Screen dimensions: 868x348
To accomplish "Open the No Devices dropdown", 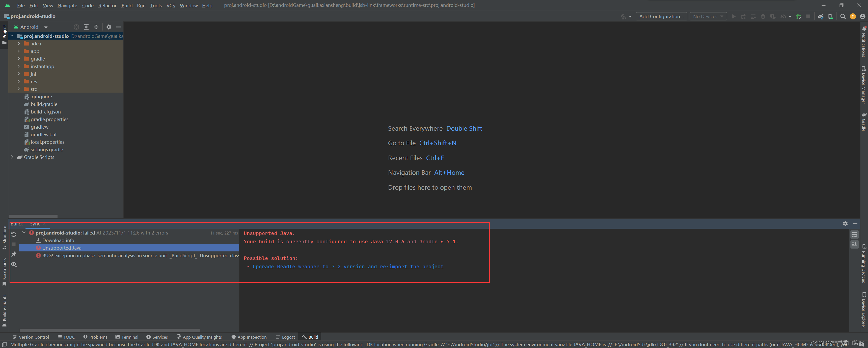I will pyautogui.click(x=708, y=16).
